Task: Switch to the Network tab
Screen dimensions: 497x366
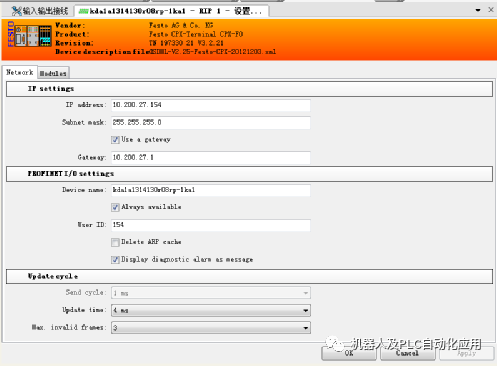Action: 20,72
